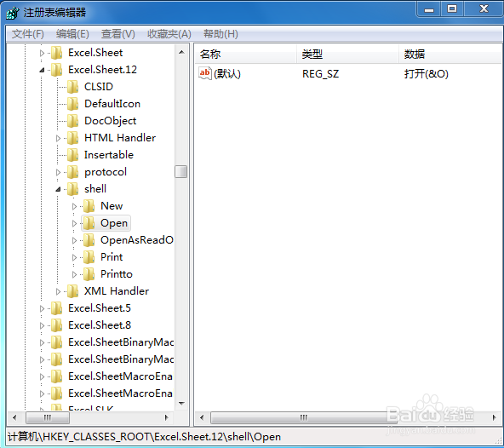Select the Insertable key label
The height and width of the screenshot is (448, 504).
coord(109,155)
